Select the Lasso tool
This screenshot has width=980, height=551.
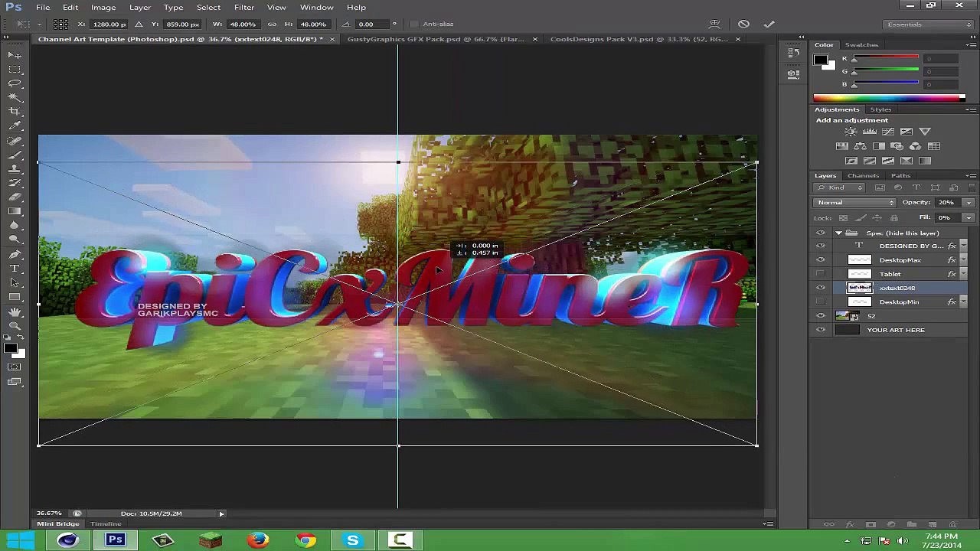pos(15,83)
